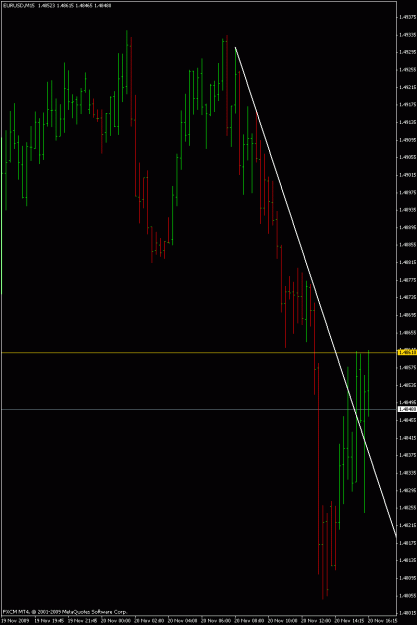Click the 20 Nov 14:15 time label
Image resolution: width=417 pixels, height=625 pixels.
tap(349, 621)
